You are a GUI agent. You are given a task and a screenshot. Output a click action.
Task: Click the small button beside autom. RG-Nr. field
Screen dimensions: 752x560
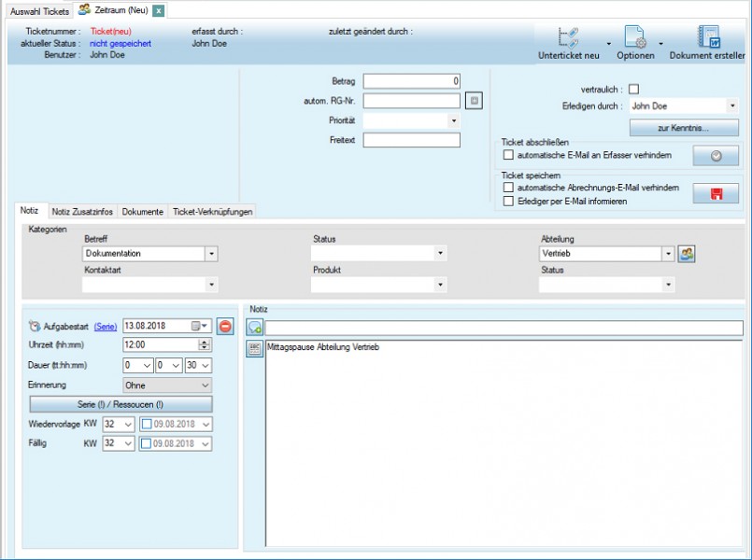tap(474, 101)
